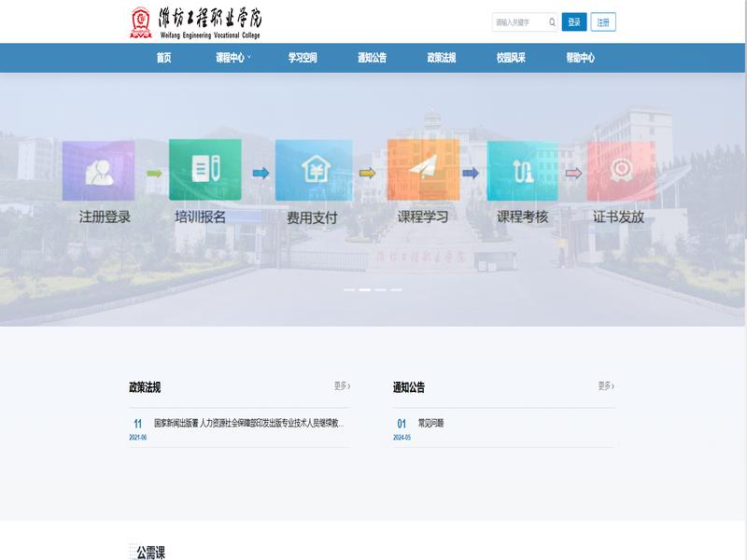This screenshot has height=560, width=747.
Task: Click the teal 课程考核 step icon
Action: tap(522, 171)
